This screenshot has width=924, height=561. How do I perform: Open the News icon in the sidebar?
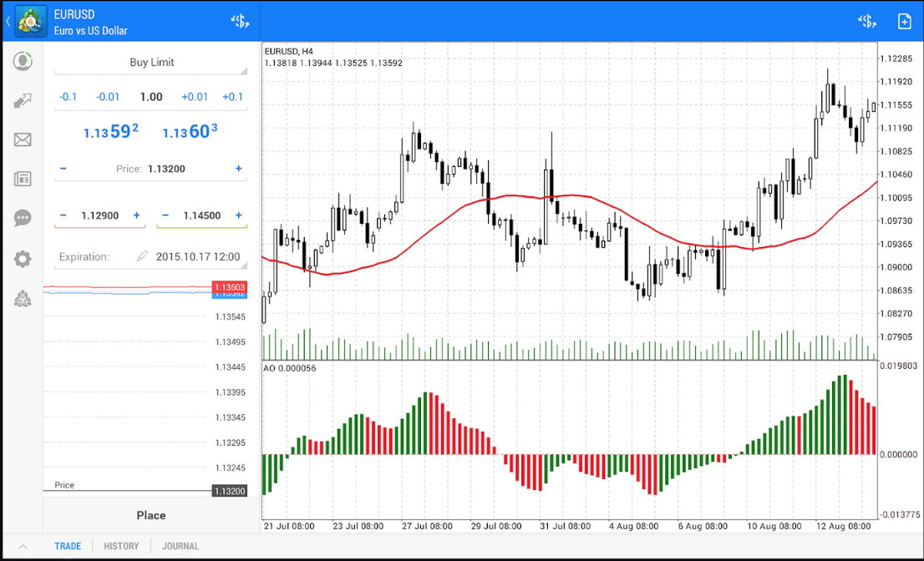tap(23, 179)
